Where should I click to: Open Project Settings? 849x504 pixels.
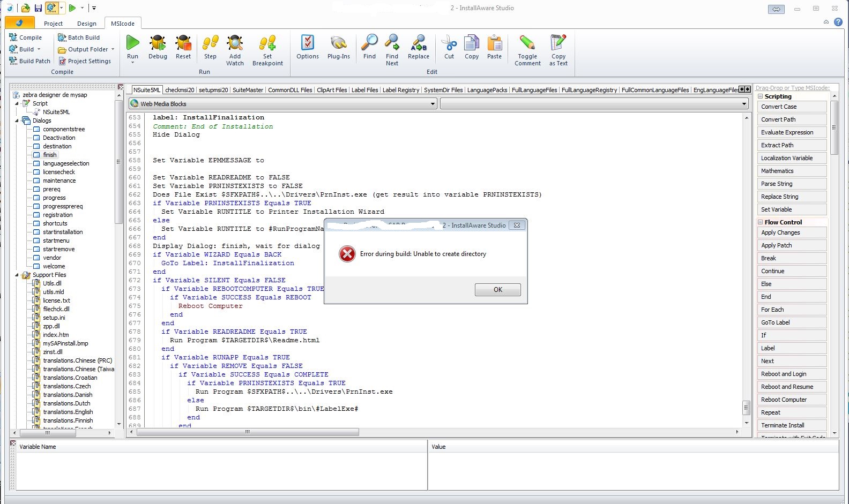click(84, 61)
